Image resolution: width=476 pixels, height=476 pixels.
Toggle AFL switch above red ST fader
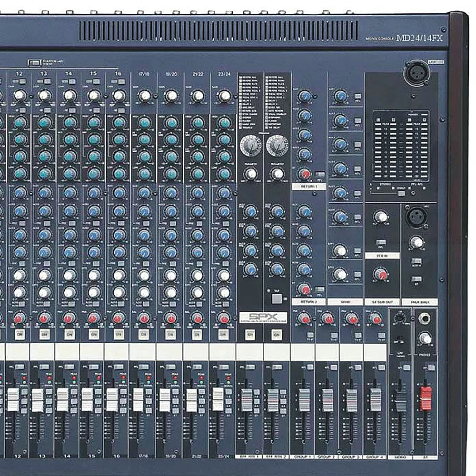coord(431,367)
